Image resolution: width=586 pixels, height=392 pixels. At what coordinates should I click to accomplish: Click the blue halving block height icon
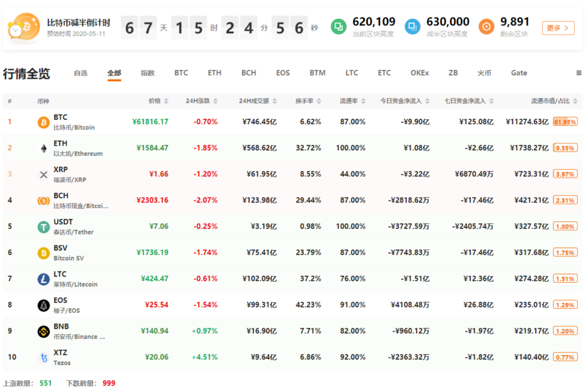click(x=412, y=27)
